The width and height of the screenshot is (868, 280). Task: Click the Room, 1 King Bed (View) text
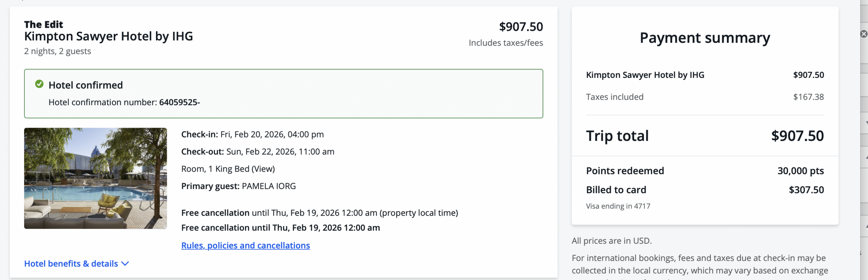click(228, 169)
